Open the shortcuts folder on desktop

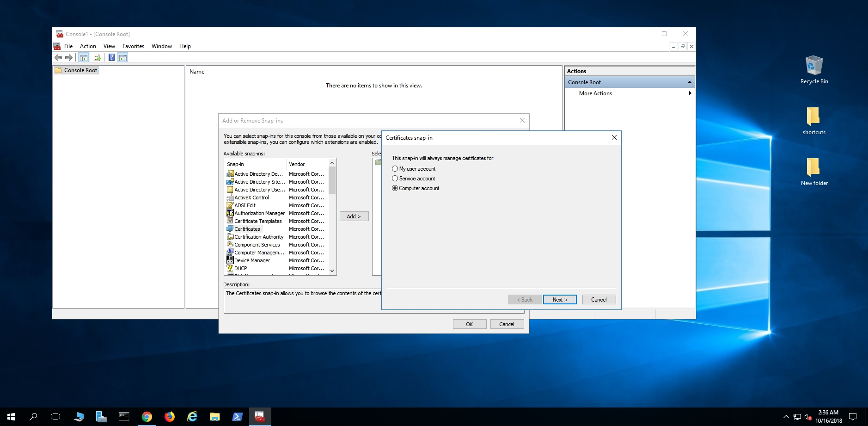click(x=814, y=121)
